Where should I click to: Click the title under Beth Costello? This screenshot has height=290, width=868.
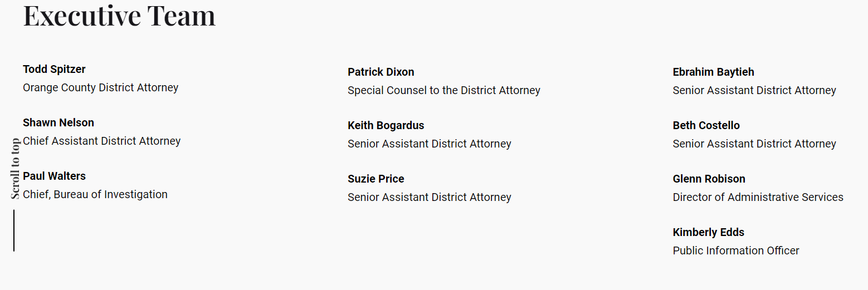point(754,144)
